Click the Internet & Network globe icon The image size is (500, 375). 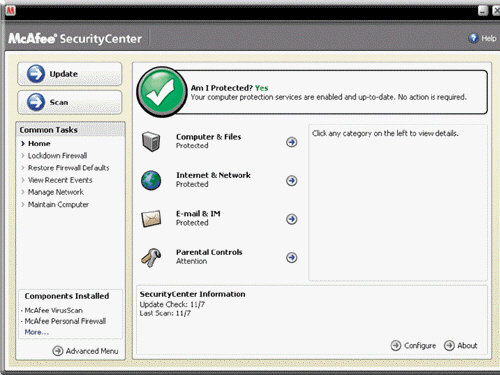coord(151,180)
